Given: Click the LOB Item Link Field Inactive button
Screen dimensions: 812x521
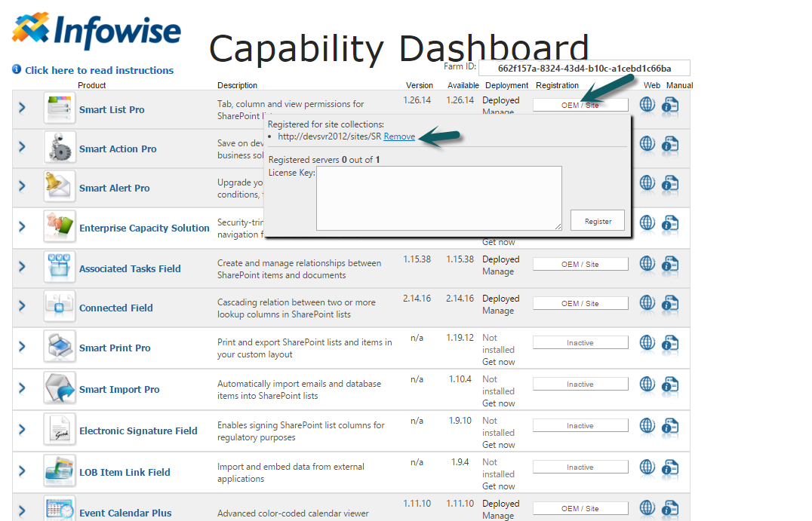Looking at the screenshot, I should (x=580, y=467).
